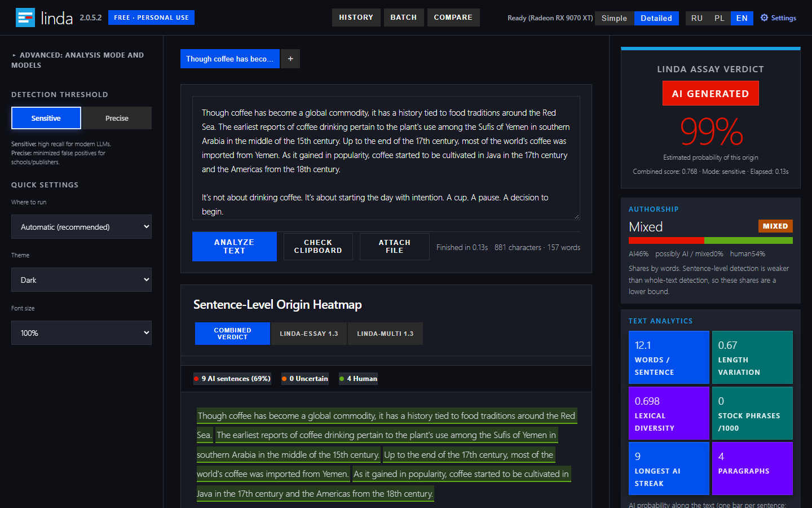Image resolution: width=812 pixels, height=508 pixels.
Task: Open the History view
Action: (x=356, y=17)
